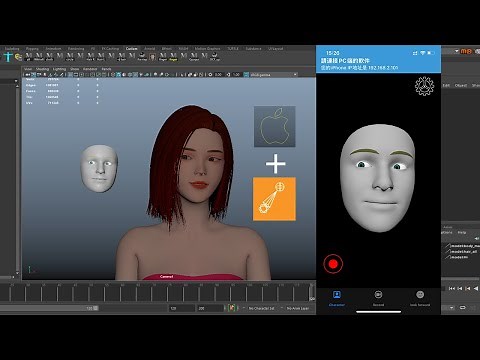Open the viewport Lighting menu

coord(59,69)
